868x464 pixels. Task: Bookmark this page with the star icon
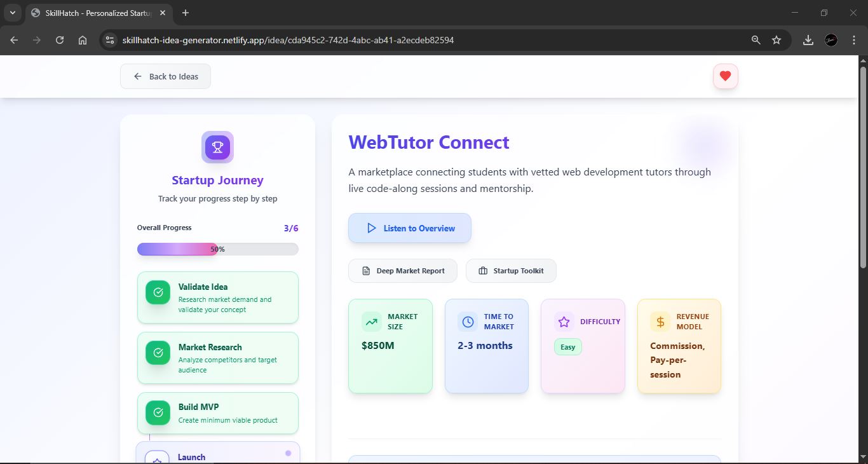pos(776,40)
